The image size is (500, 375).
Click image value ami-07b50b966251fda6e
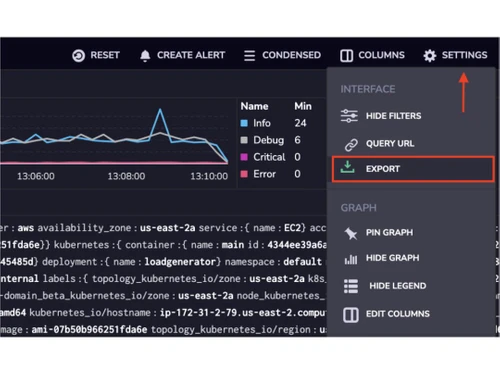click(x=89, y=330)
